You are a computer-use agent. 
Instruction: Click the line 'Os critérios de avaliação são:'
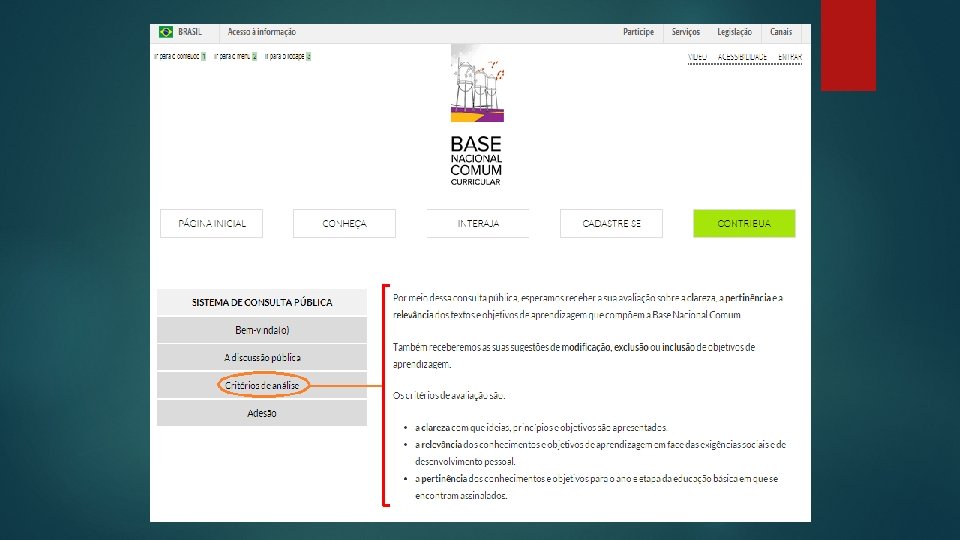[x=449, y=396]
